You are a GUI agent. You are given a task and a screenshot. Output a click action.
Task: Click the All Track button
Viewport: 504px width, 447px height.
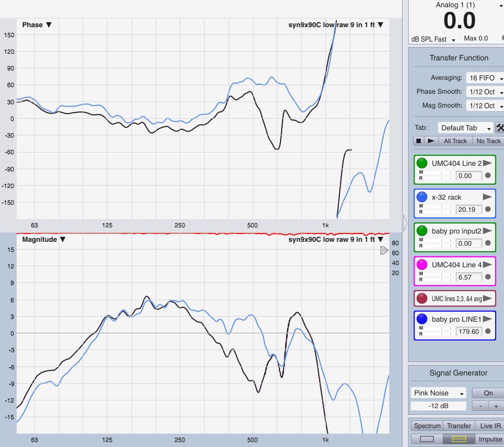pos(455,141)
